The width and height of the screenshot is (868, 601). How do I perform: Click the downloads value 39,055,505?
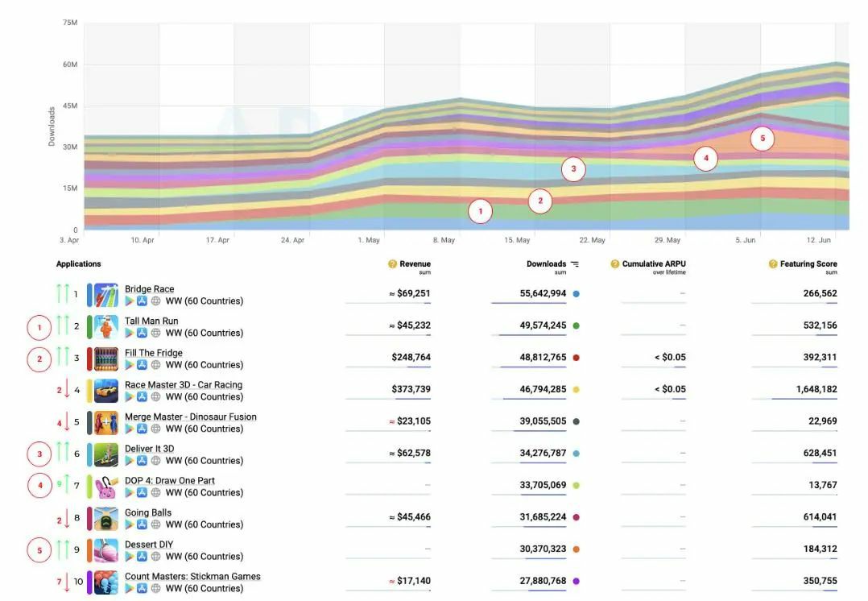click(543, 421)
